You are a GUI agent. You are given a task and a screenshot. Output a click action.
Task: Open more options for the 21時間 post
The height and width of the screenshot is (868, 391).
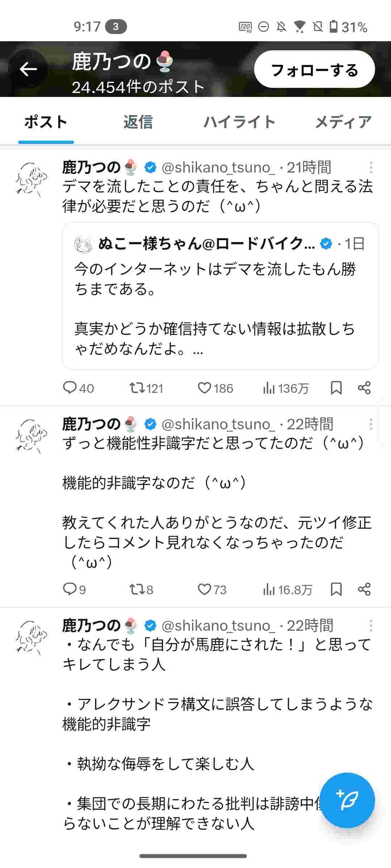point(371,167)
